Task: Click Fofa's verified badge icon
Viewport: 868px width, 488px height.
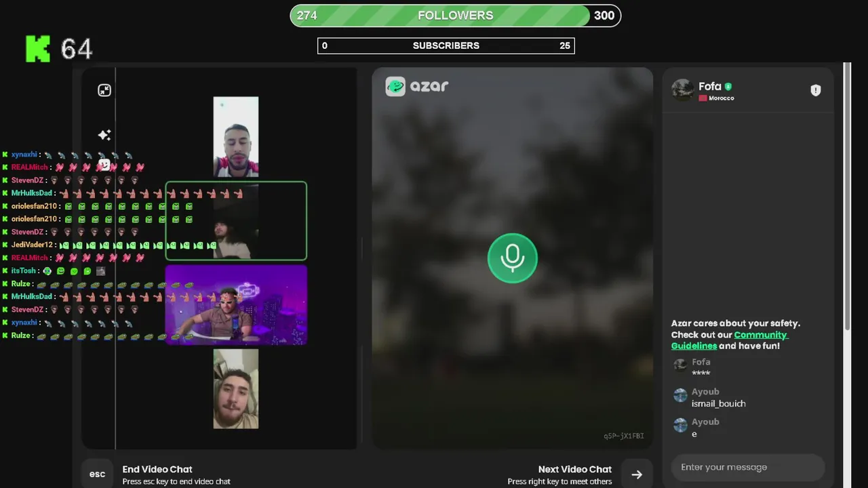Action: (x=728, y=87)
